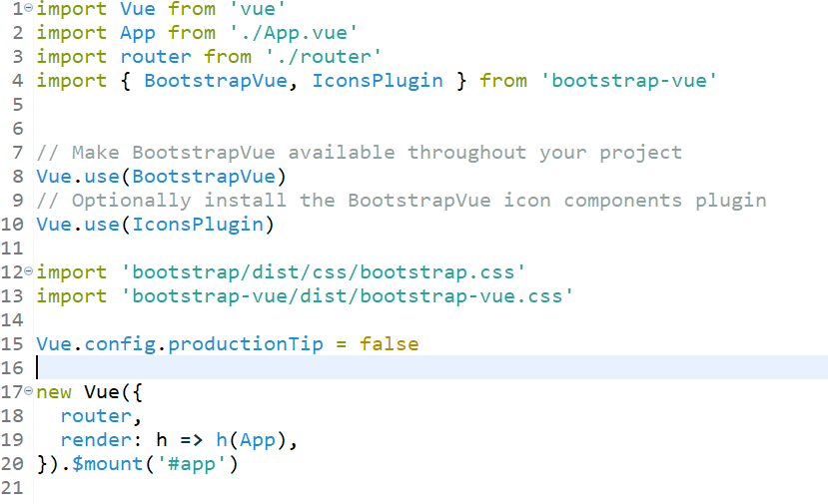Click the comment 'Make BootstrapVue available throughout your project'

[360, 153]
